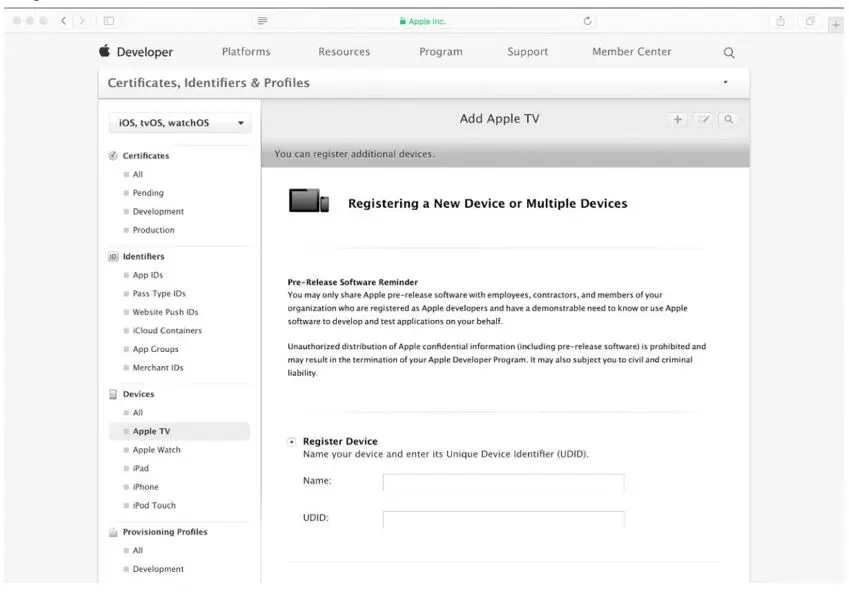
Task: Open iCloud Containers
Action: pyautogui.click(x=167, y=331)
